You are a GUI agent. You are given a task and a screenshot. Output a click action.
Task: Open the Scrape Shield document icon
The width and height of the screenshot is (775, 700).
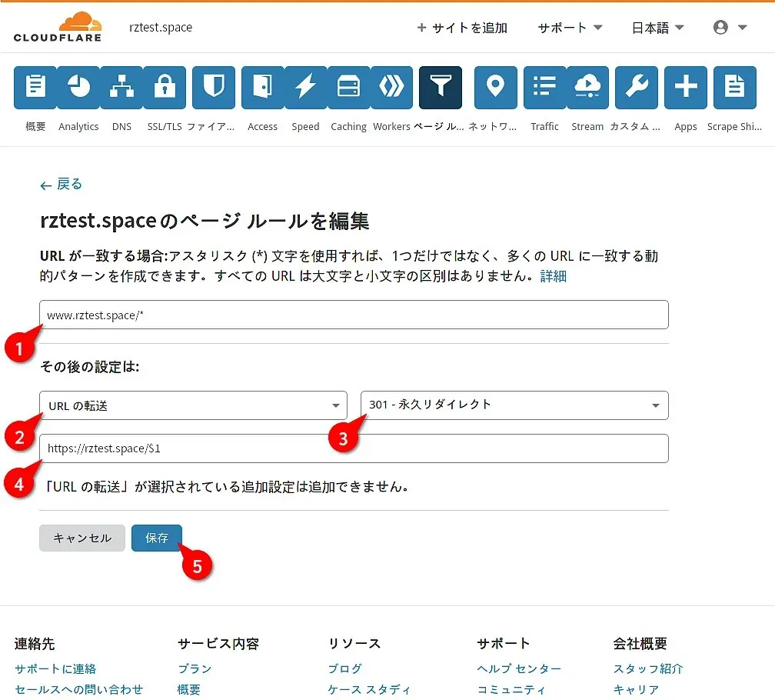coord(734,88)
